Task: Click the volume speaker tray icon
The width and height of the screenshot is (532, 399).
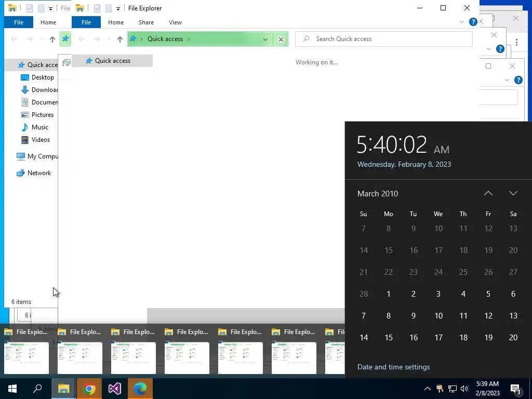Action: tap(464, 389)
